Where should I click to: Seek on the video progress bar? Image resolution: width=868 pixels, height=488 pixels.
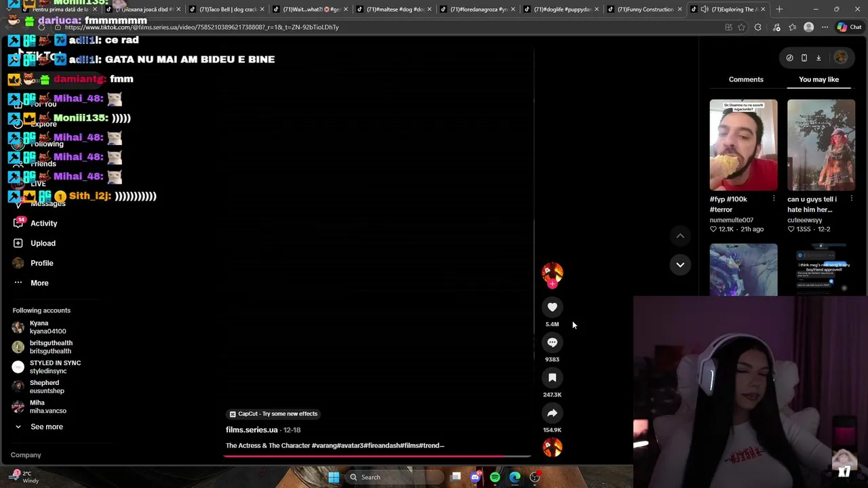point(378,456)
